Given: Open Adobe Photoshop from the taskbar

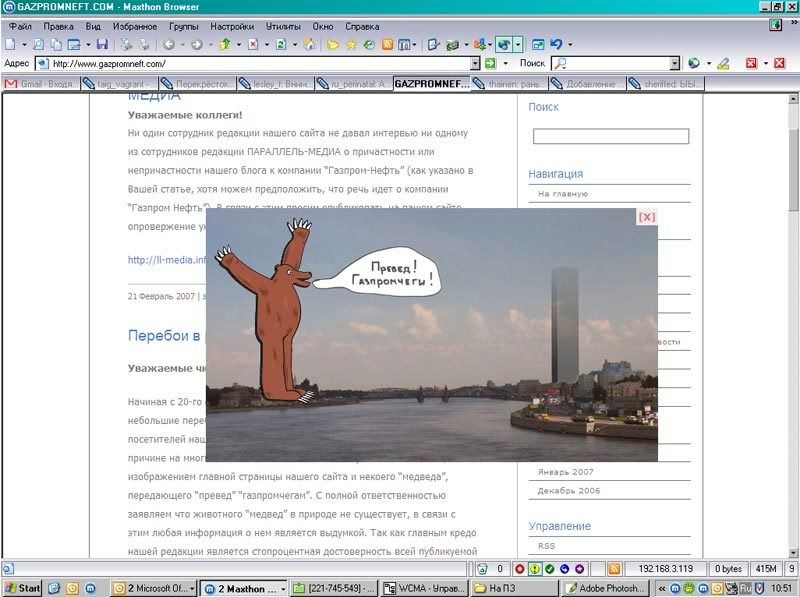Looking at the screenshot, I should click(606, 588).
